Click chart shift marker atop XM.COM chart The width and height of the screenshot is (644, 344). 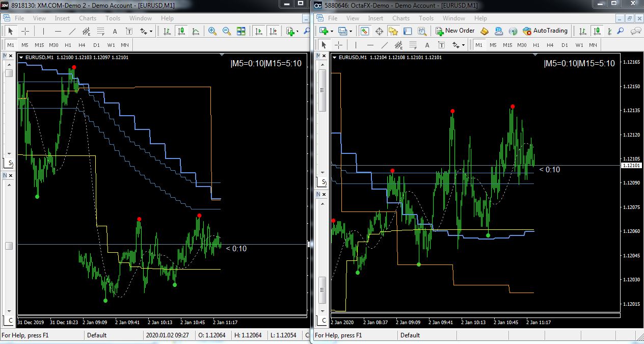[221, 54]
